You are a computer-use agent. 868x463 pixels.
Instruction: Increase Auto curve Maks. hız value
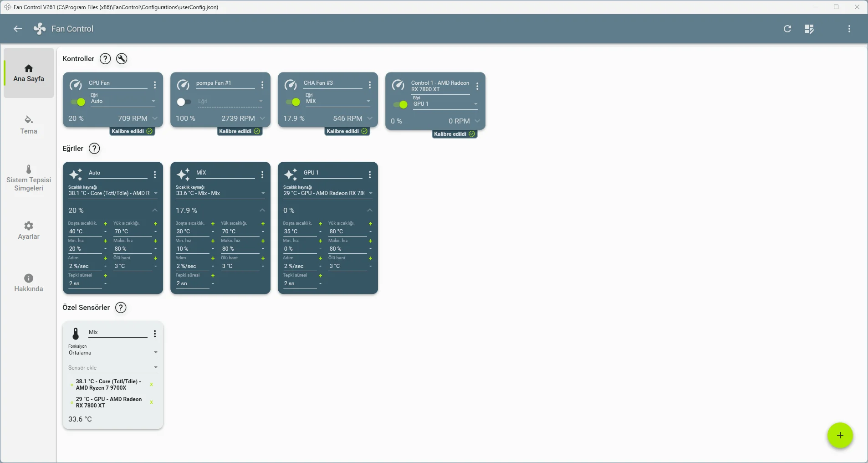point(156,241)
